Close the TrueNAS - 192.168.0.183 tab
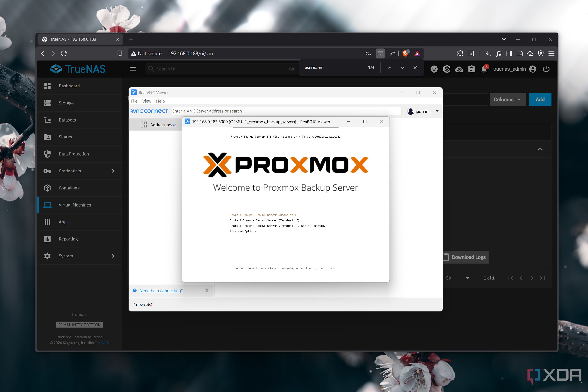 pos(117,39)
